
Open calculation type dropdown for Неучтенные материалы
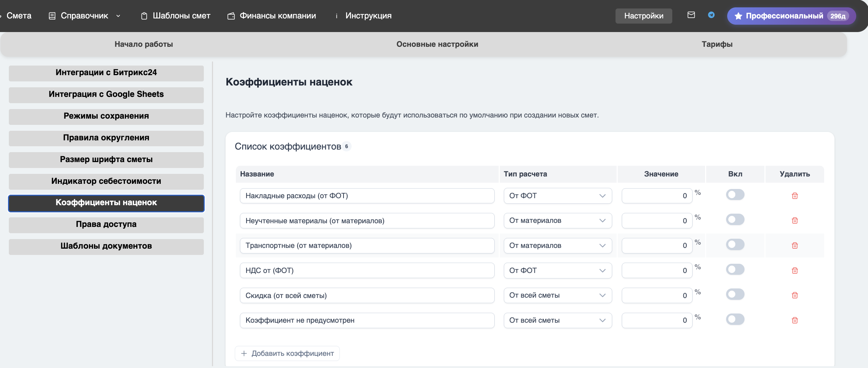pos(558,220)
